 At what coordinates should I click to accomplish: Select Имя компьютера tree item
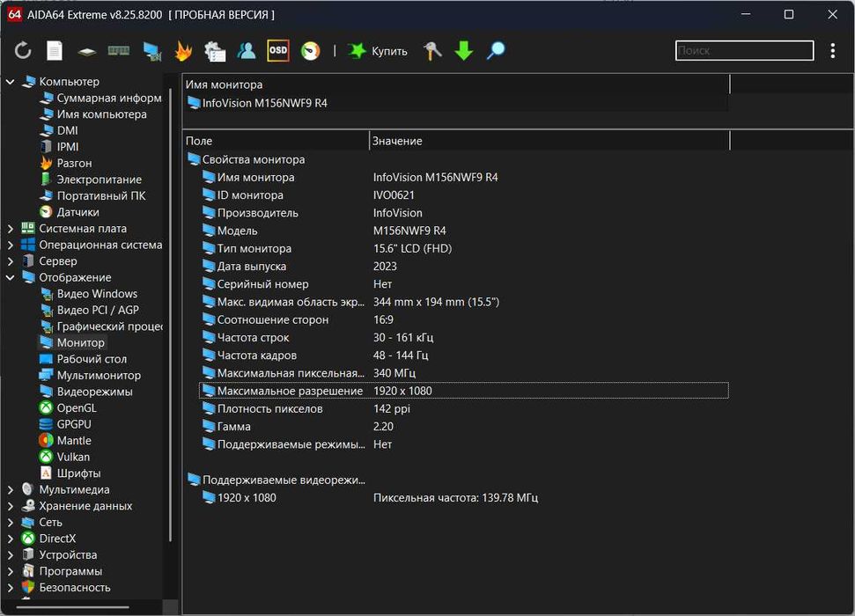(93, 114)
